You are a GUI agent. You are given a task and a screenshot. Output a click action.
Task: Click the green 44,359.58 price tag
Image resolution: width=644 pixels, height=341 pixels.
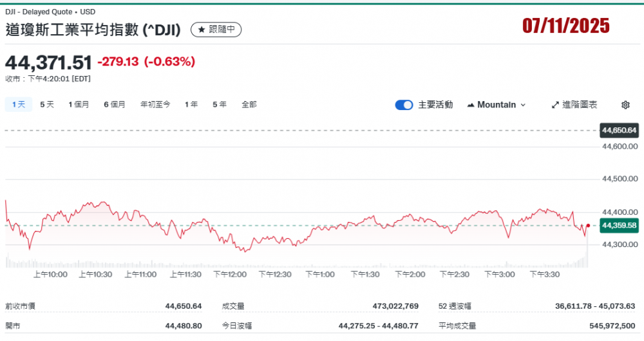(619, 225)
